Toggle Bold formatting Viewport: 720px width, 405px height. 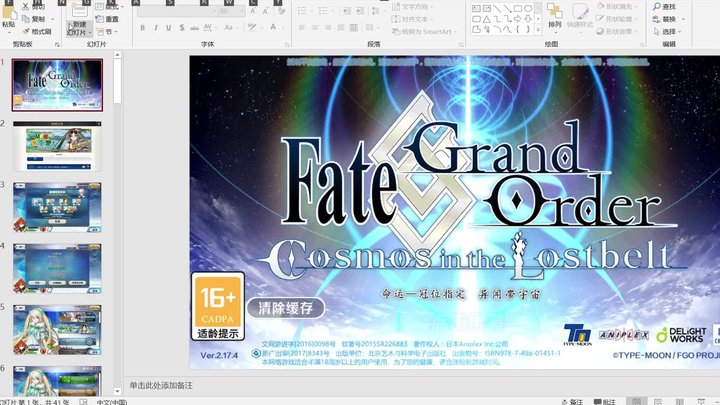pyautogui.click(x=143, y=28)
